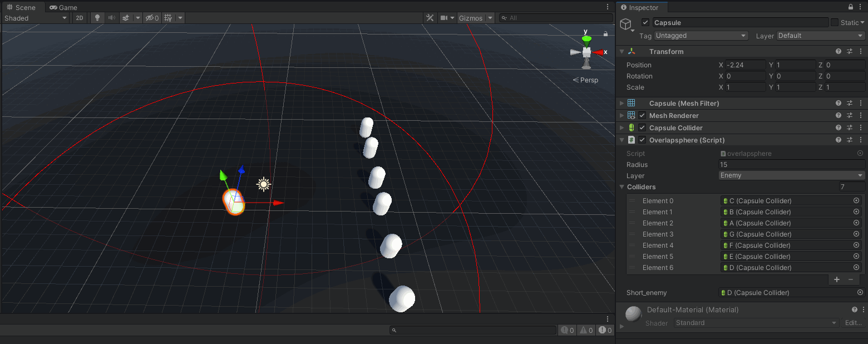Viewport: 868px width, 344px height.
Task: Open the Layer dropdown showing Default
Action: pos(821,36)
